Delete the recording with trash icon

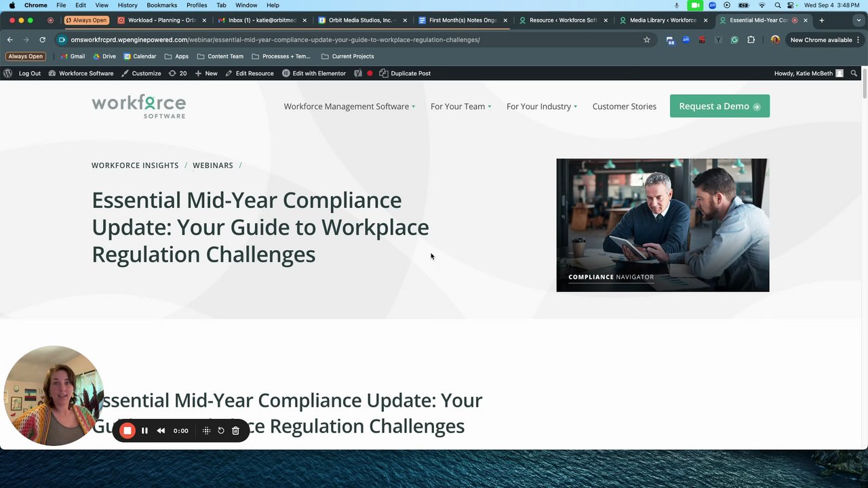click(x=235, y=430)
